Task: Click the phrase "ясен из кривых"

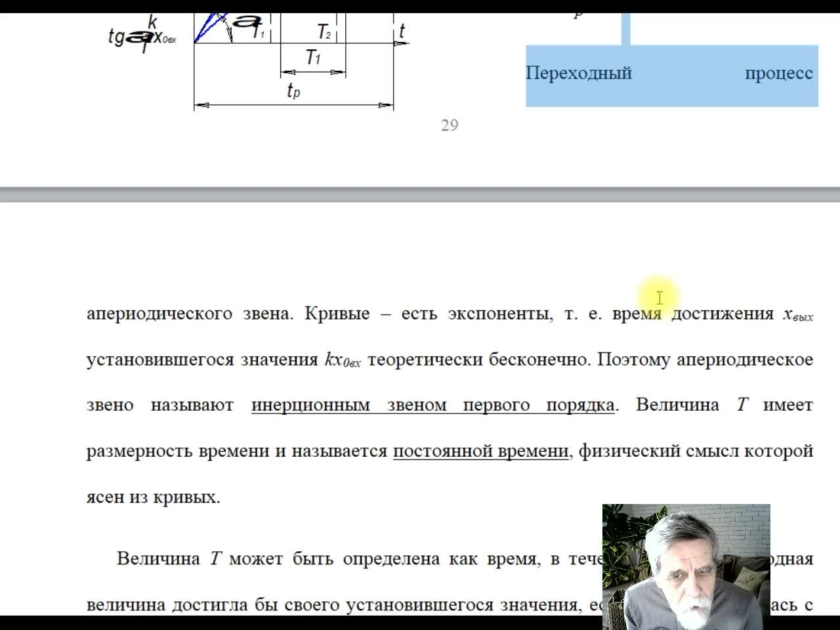Action: point(154,497)
